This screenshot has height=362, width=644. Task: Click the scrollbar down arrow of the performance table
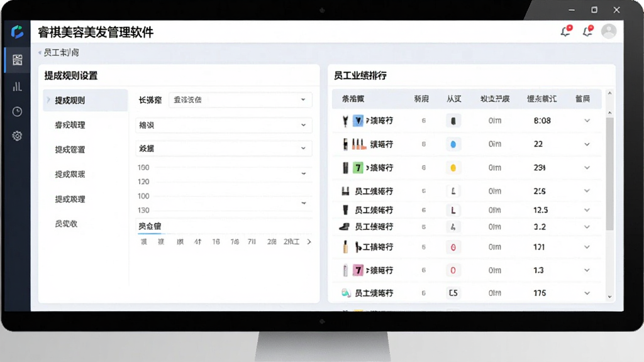[x=609, y=297]
